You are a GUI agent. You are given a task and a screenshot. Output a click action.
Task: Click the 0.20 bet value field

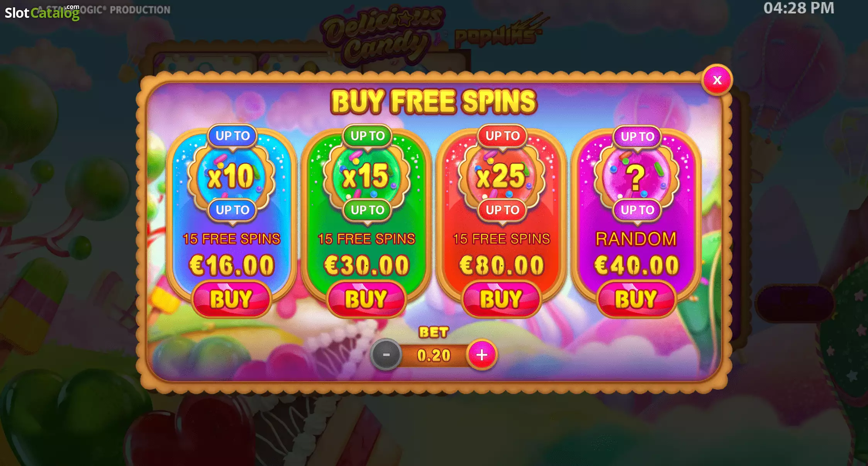(434, 355)
